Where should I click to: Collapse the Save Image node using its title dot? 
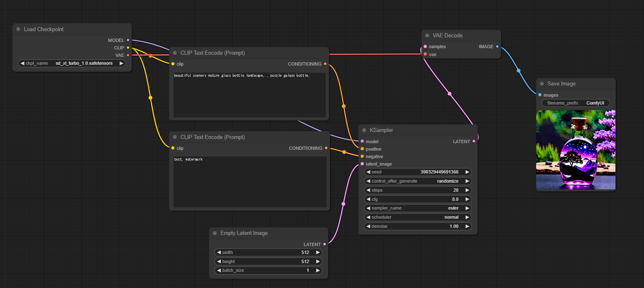pos(542,84)
